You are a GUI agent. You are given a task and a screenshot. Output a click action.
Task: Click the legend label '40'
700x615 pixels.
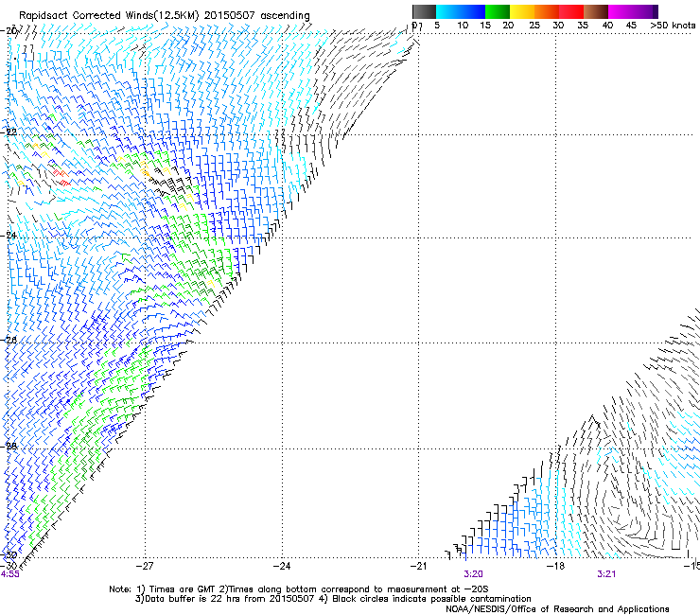[607, 25]
